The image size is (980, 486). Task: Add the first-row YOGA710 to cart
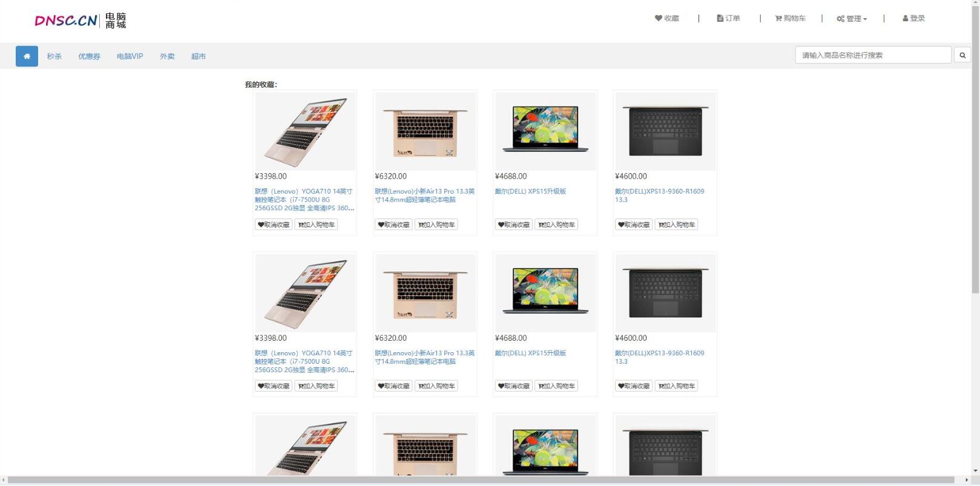coord(316,225)
